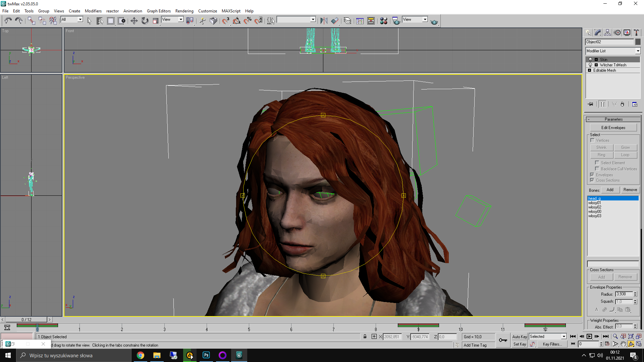Uncheck the Cross Sections checkbox

[592, 180]
